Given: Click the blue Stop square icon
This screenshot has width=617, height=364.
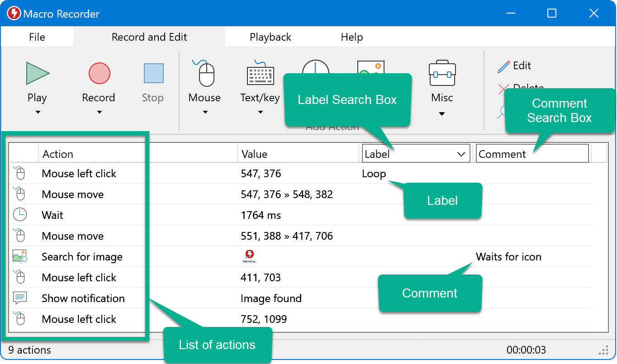Looking at the screenshot, I should (153, 73).
